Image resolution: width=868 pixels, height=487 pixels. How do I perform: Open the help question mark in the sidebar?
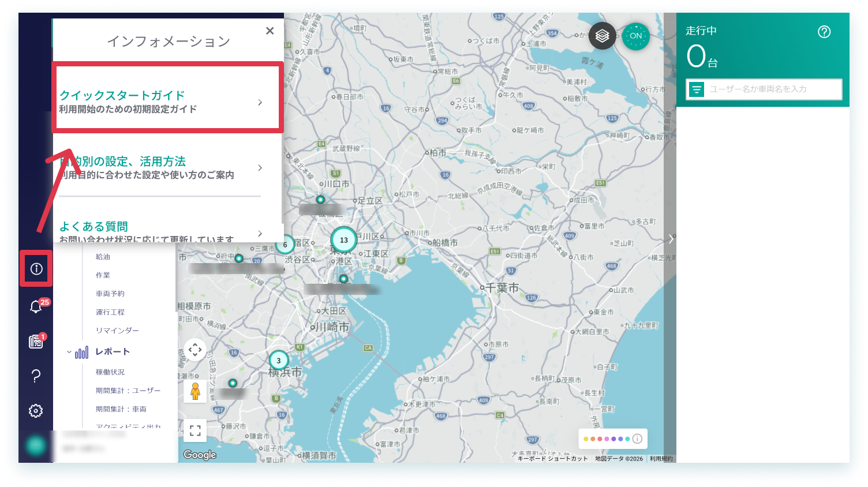coord(36,376)
